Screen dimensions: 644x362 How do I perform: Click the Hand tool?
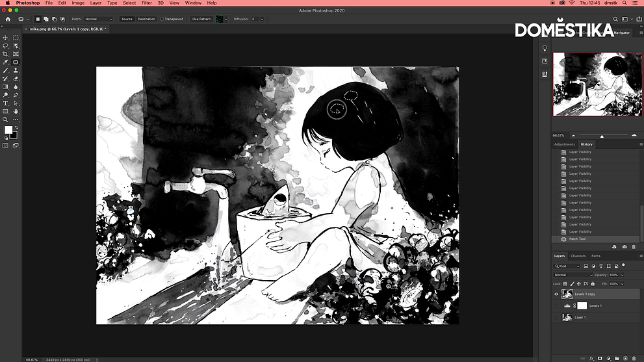coord(16,112)
